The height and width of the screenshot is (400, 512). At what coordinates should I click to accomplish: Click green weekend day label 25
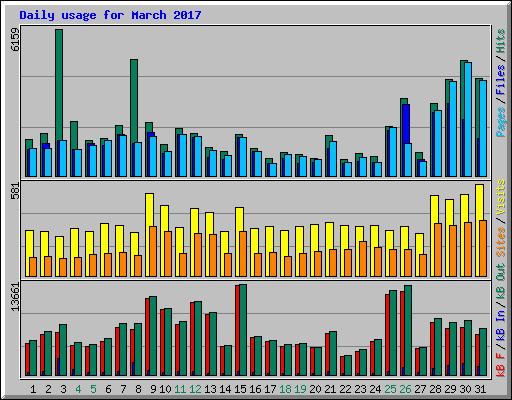tap(390, 389)
